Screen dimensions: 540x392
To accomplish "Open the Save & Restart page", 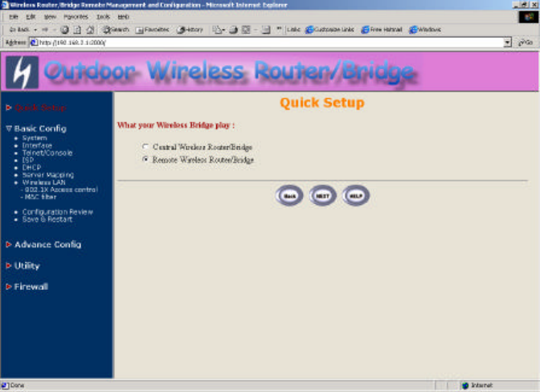I will 47,219.
